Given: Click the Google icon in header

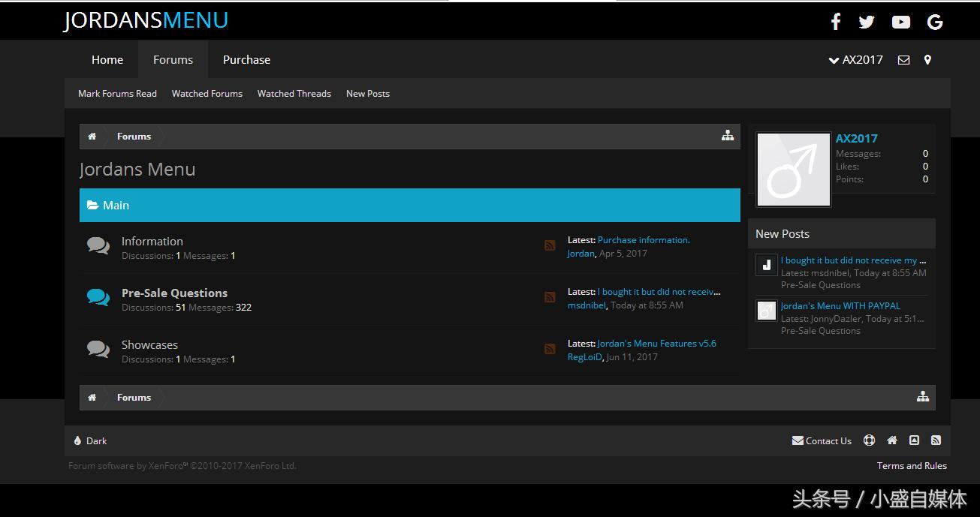Looking at the screenshot, I should coord(935,22).
